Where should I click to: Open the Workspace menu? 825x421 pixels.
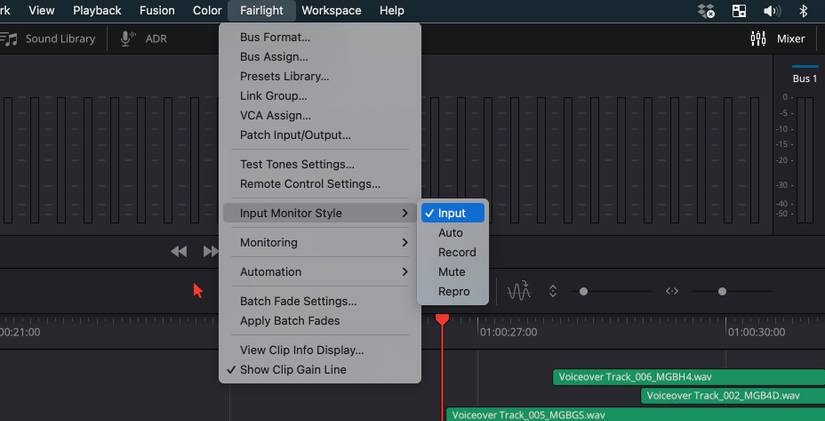(331, 11)
